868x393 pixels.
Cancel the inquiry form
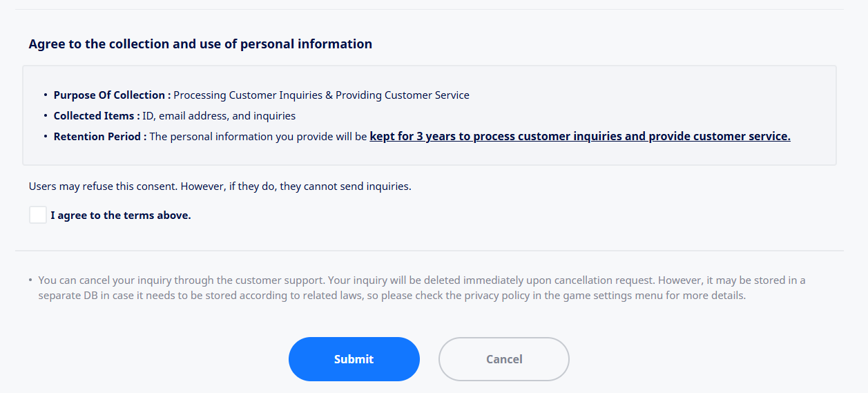(503, 359)
